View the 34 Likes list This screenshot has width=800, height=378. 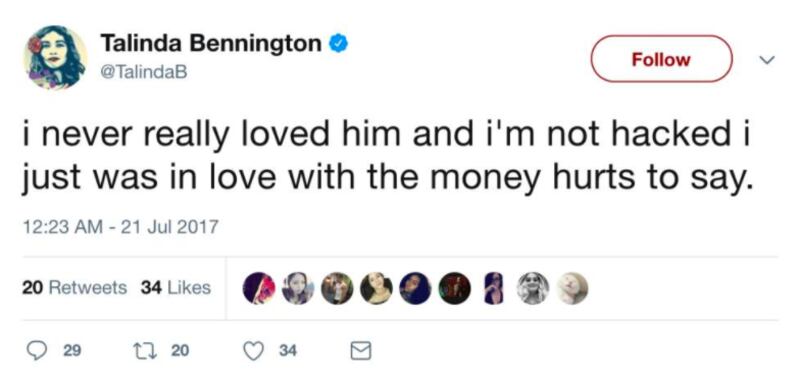[x=176, y=288]
